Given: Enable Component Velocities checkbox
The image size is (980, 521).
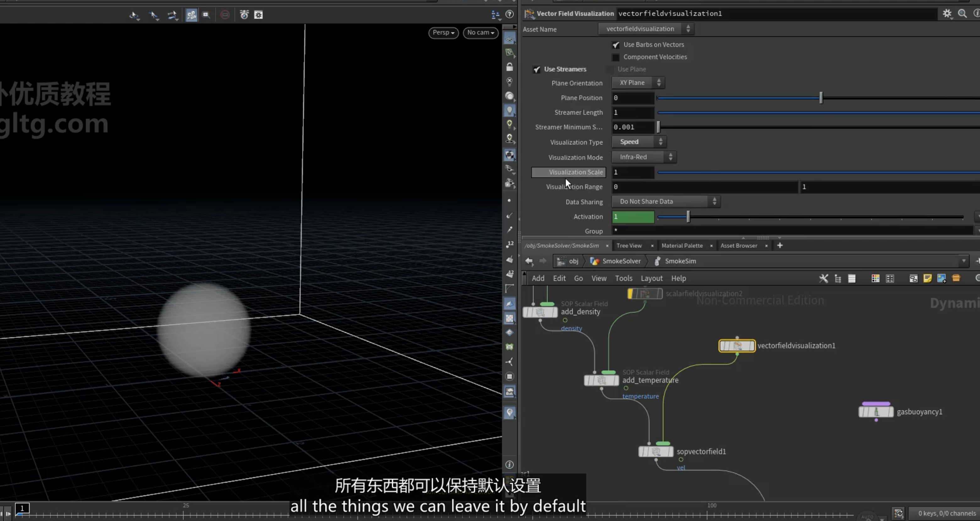Looking at the screenshot, I should (x=616, y=57).
